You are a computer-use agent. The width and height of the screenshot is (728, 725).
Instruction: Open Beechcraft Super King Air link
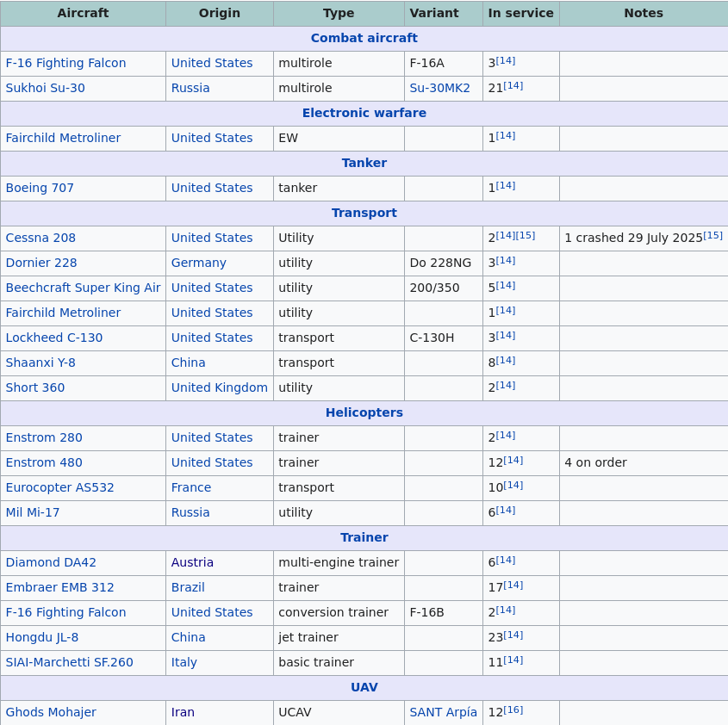click(83, 288)
